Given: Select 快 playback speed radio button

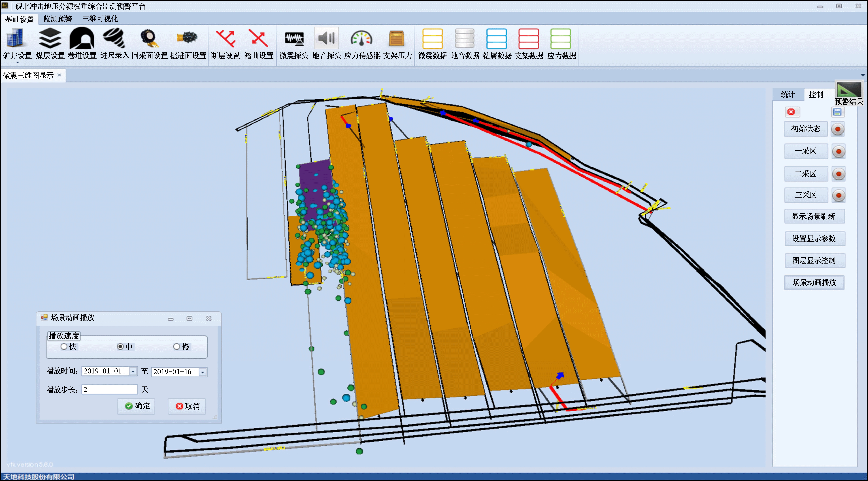Looking at the screenshot, I should (x=64, y=347).
